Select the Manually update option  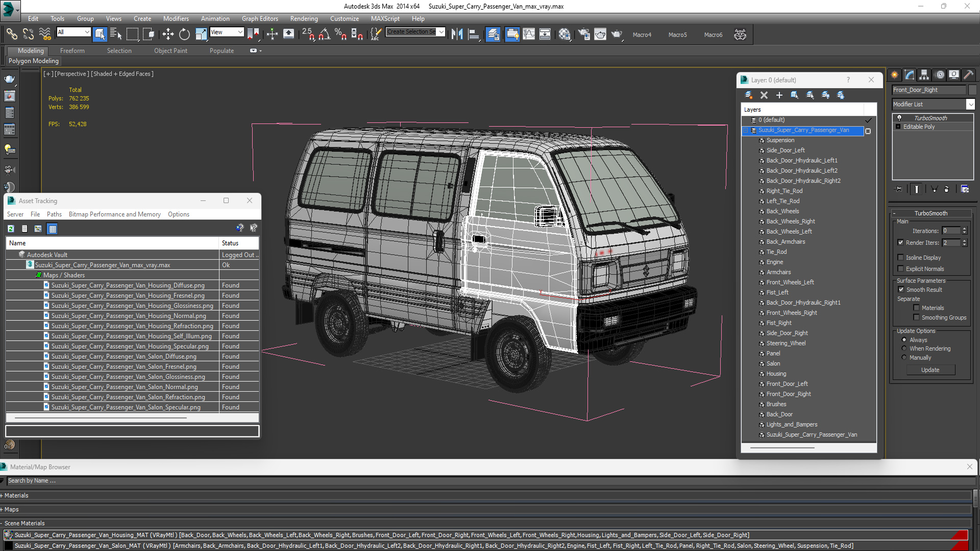[x=904, y=358]
